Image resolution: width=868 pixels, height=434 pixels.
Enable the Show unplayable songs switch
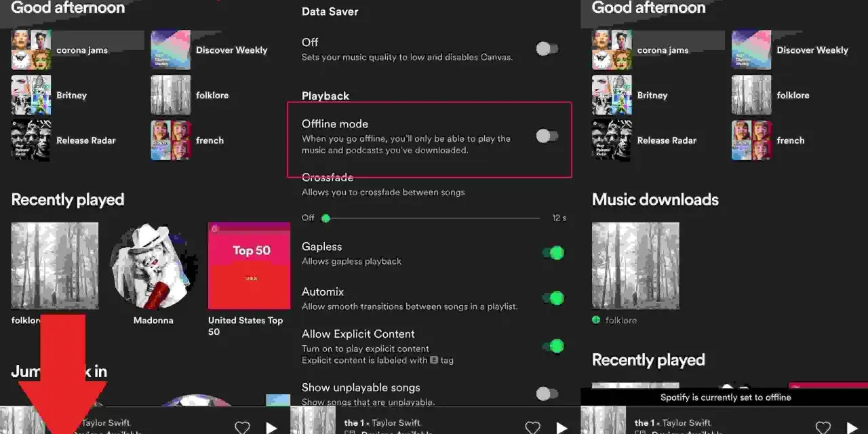coord(547,393)
